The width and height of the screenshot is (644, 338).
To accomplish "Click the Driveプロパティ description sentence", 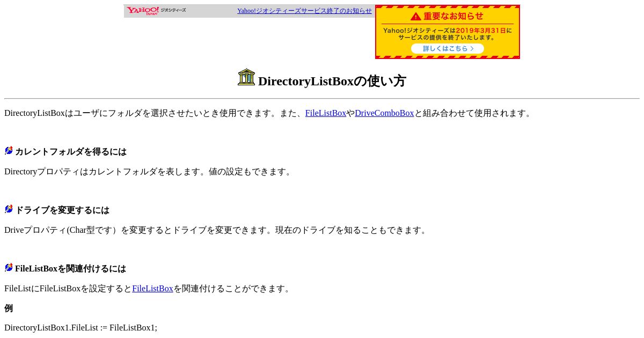I will pos(216,230).
